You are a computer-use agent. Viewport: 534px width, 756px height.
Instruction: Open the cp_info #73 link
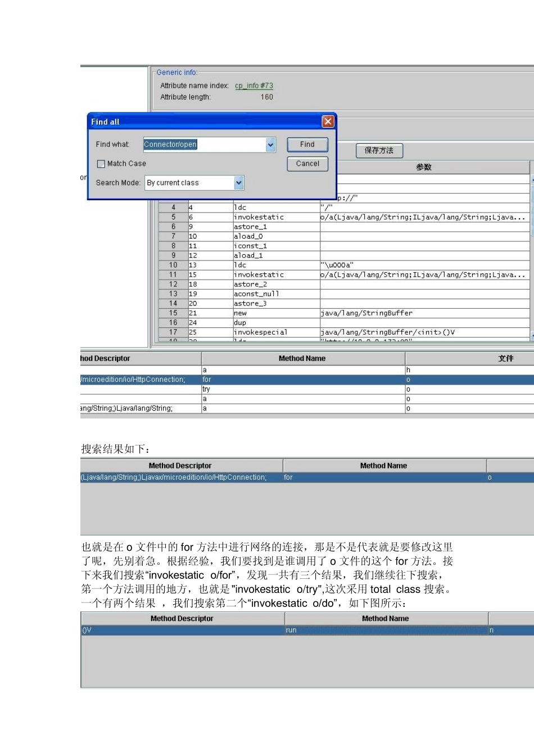(x=254, y=86)
